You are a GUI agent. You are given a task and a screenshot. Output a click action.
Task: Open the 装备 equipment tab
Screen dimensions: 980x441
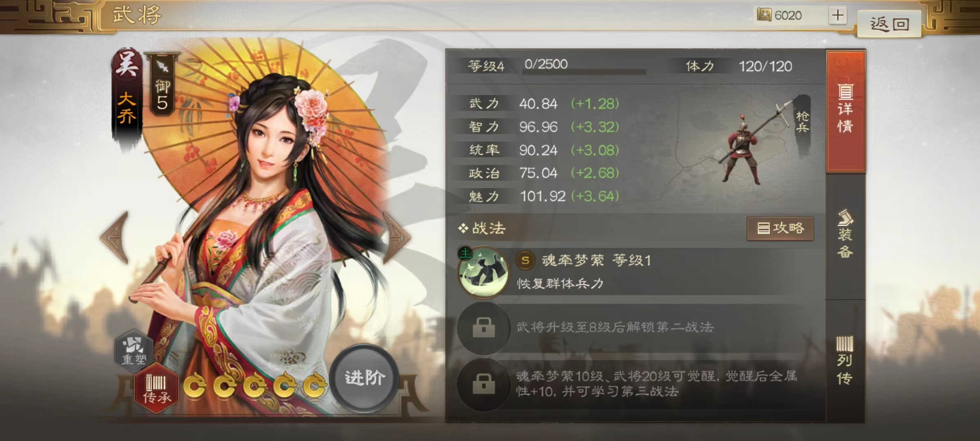[846, 235]
